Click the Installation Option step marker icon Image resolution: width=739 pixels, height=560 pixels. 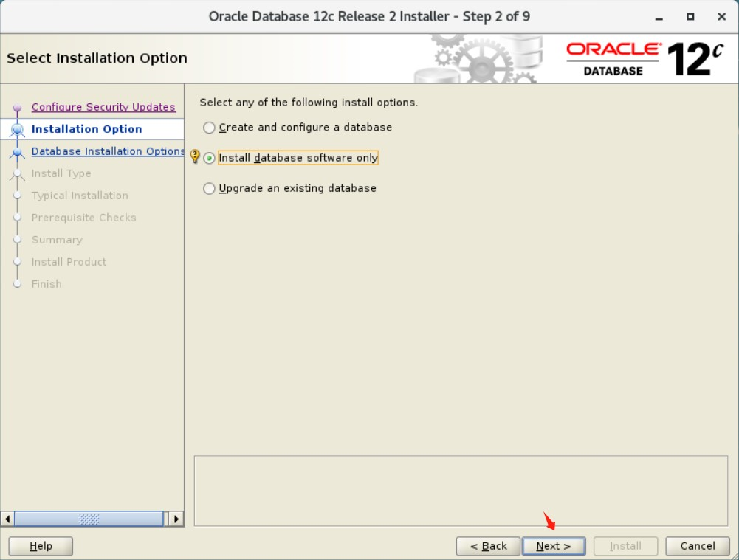tap(18, 129)
